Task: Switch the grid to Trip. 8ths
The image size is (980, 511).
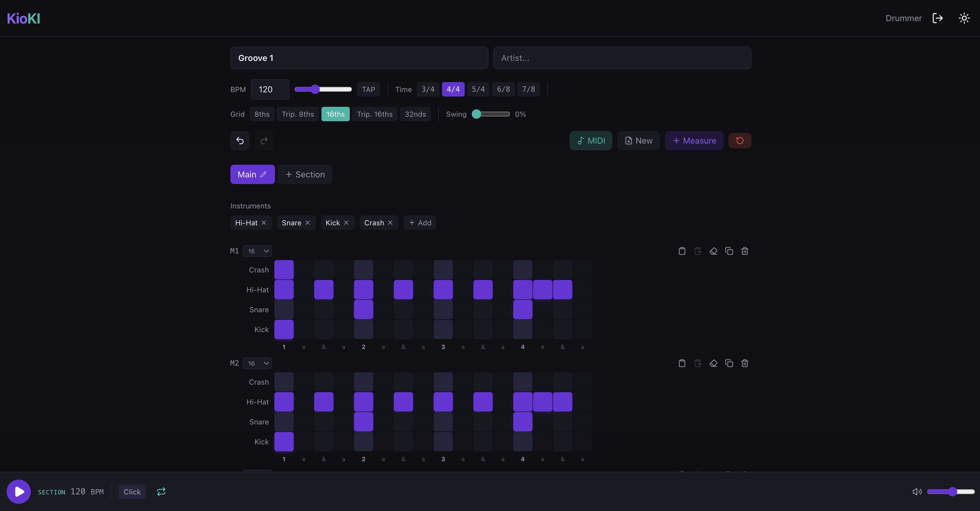Action: click(298, 114)
